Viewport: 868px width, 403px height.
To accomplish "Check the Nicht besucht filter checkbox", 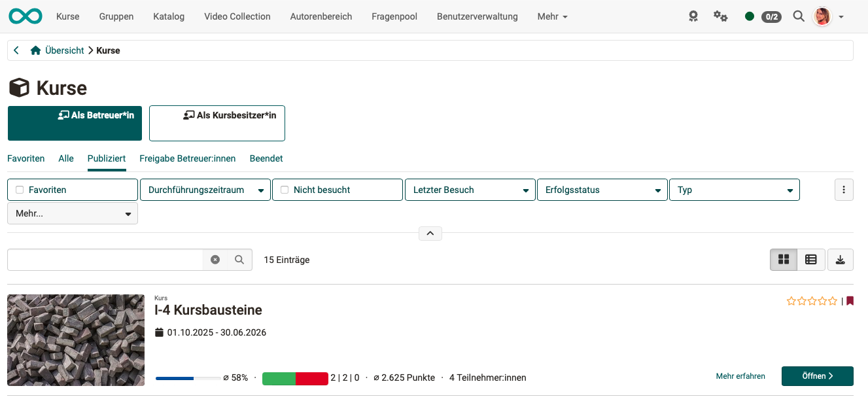I will (285, 190).
